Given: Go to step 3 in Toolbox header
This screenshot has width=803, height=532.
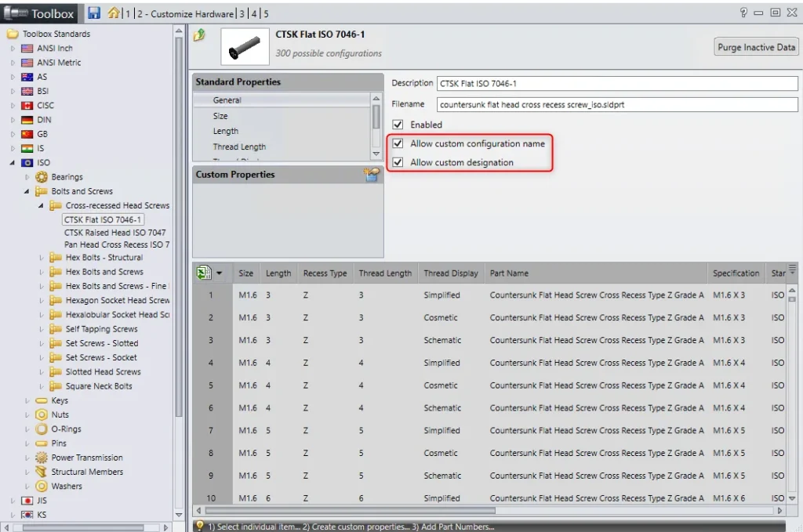Looking at the screenshot, I should point(242,14).
